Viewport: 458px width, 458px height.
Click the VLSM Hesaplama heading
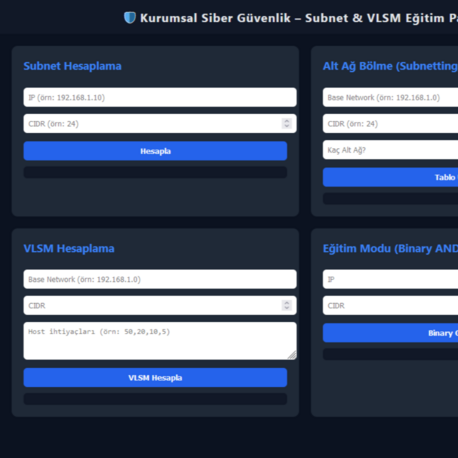[69, 248]
